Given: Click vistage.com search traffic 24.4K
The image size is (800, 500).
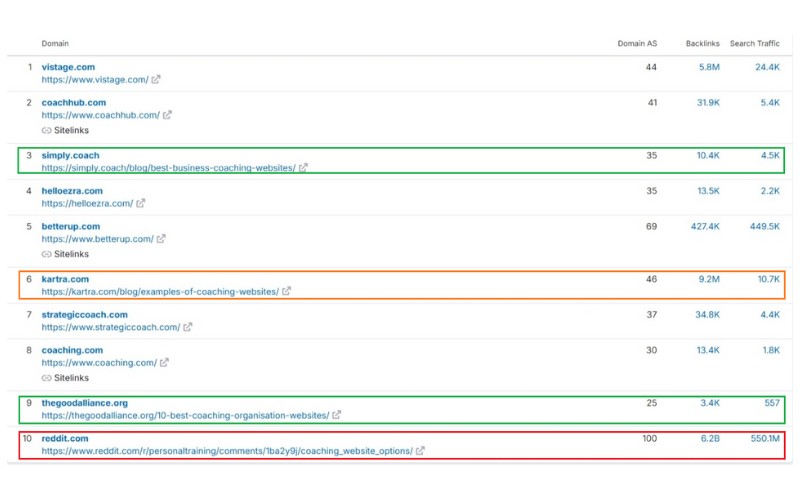Looking at the screenshot, I should [767, 67].
